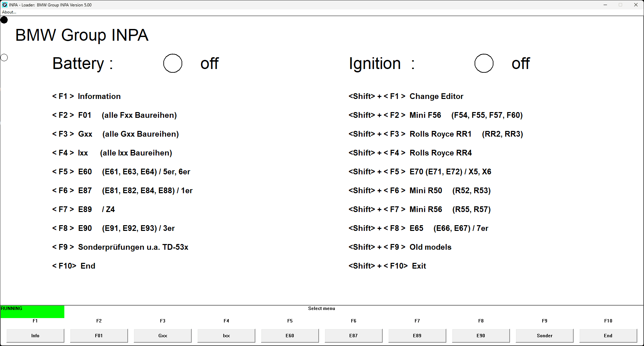The height and width of the screenshot is (346, 644).
Task: Click the F9 label above Sonder button
Action: pyautogui.click(x=545, y=321)
